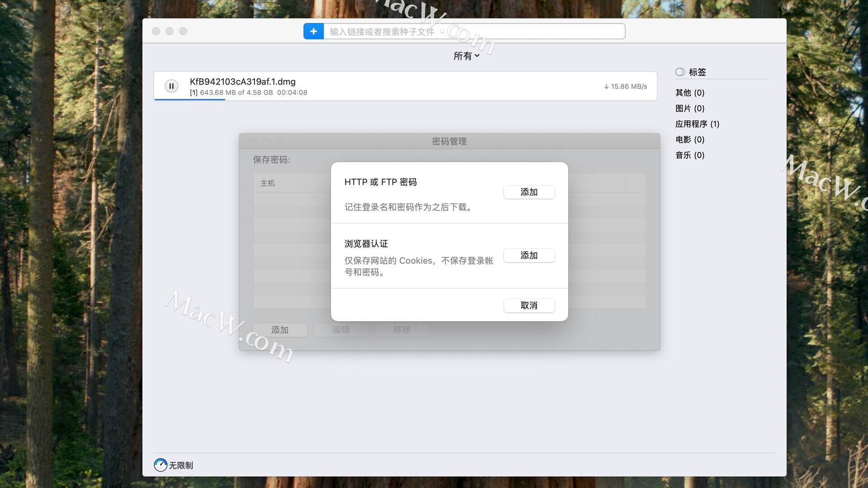Viewport: 868px width, 488px height.
Task: Open the 所有 filter dropdown
Action: pyautogui.click(x=466, y=56)
